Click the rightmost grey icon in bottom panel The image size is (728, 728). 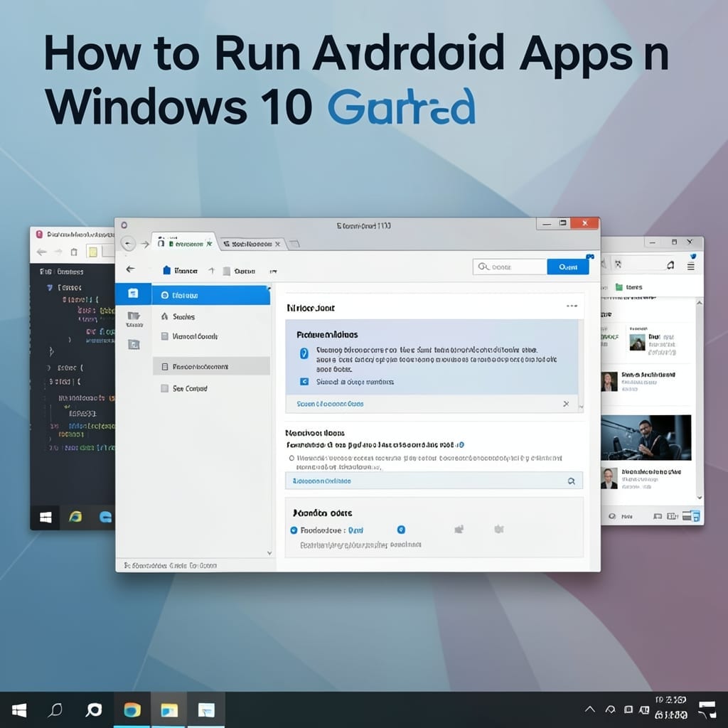pyautogui.click(x=499, y=529)
